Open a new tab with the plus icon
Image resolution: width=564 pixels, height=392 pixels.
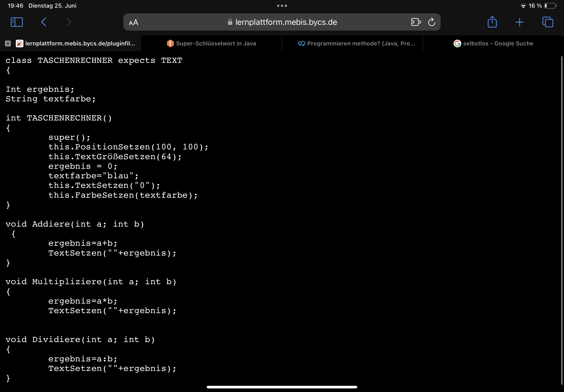520,22
